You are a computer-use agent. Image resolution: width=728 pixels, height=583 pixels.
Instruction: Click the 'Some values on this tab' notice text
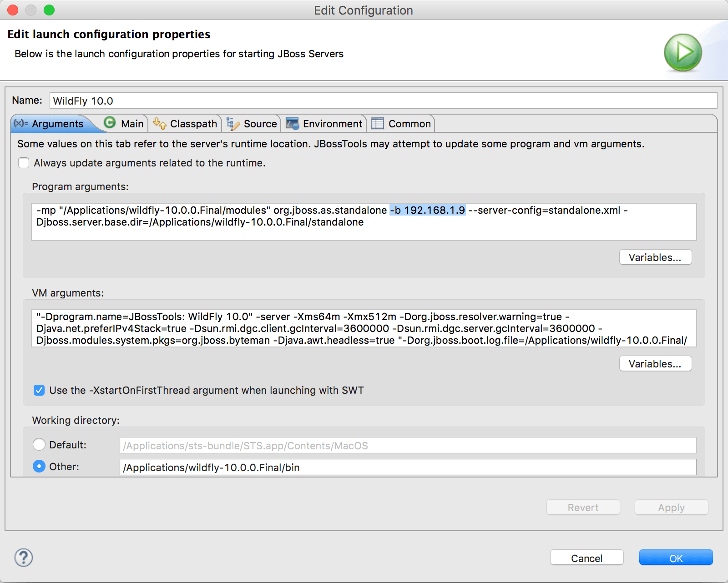coord(331,144)
